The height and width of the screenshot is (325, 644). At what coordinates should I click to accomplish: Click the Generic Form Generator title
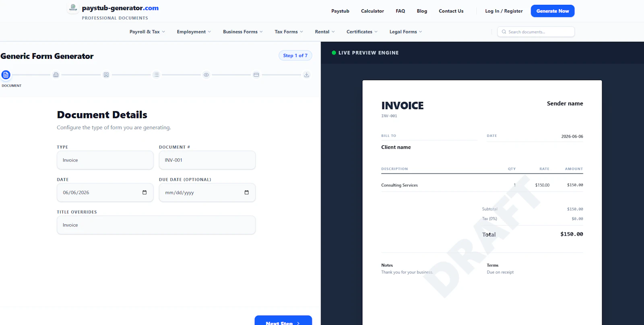(x=47, y=56)
